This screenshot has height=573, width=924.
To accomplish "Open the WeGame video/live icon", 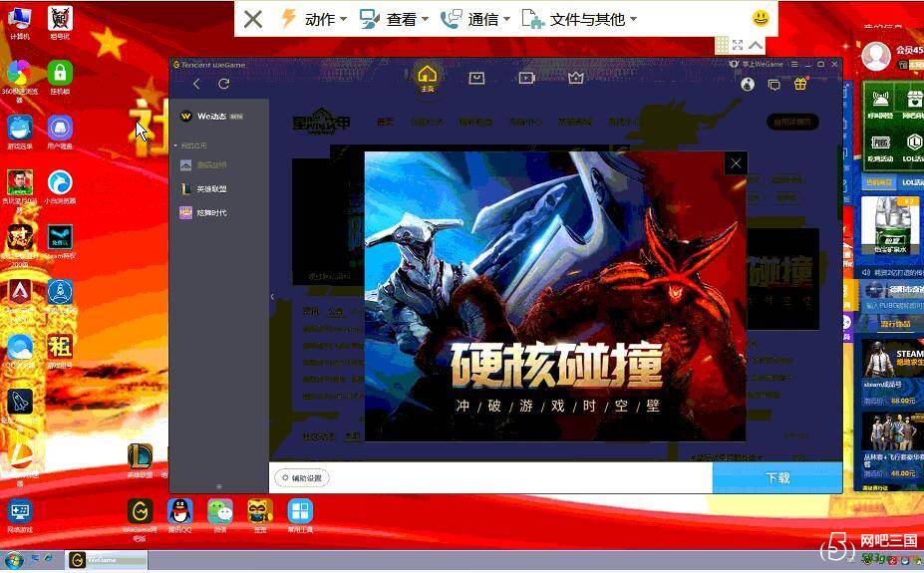I will point(526,78).
